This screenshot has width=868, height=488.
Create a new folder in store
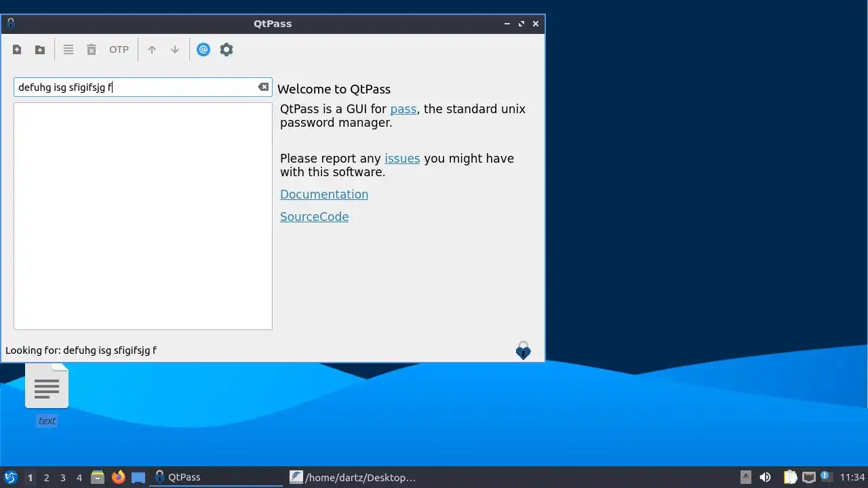pos(40,49)
